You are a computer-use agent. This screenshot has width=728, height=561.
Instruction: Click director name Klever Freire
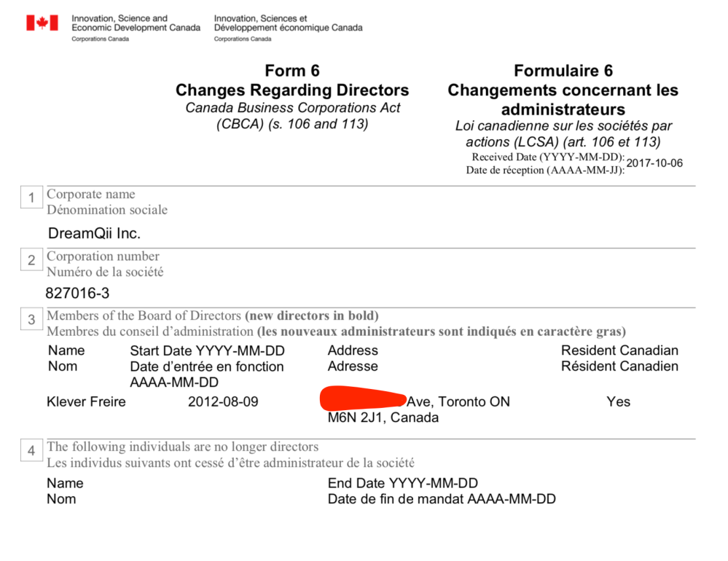(x=86, y=401)
